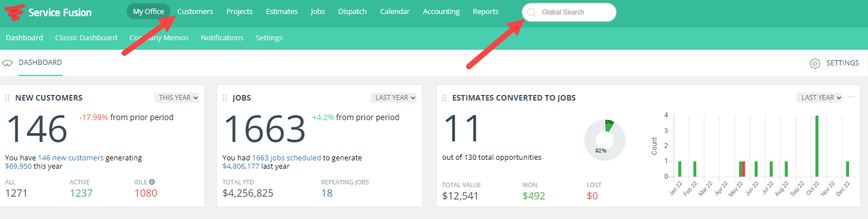868x219 pixels.
Task: Switch to Classic Dashboard tab
Action: 86,38
